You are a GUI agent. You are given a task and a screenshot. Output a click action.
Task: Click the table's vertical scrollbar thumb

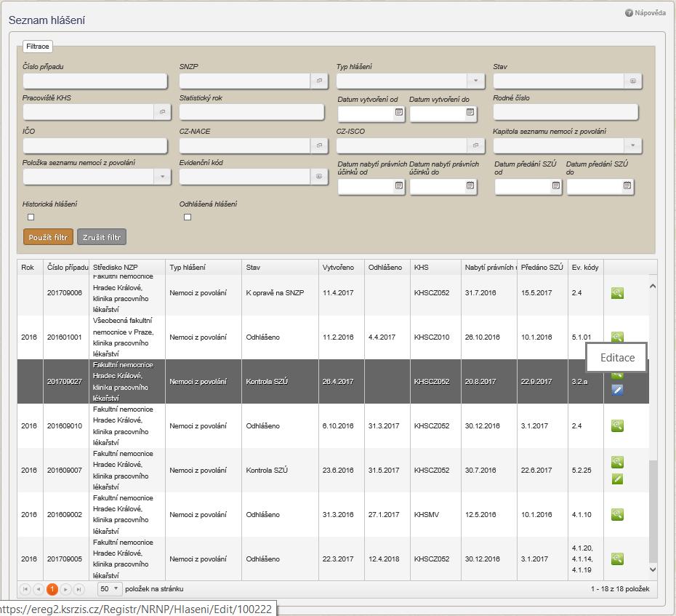pos(653,511)
